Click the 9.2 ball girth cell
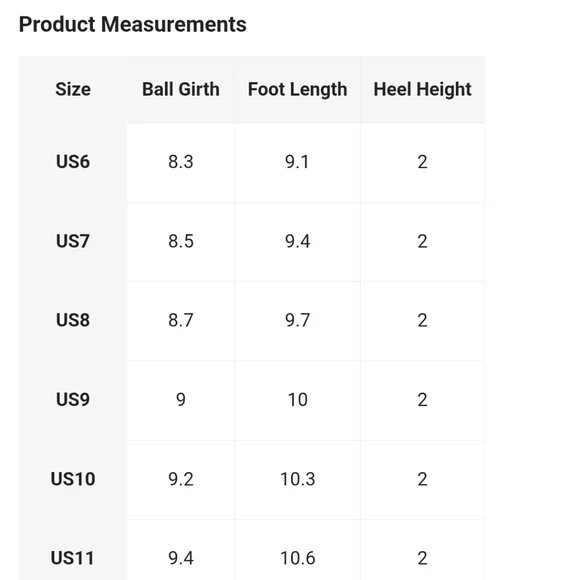The width and height of the screenshot is (580, 580). tap(181, 479)
